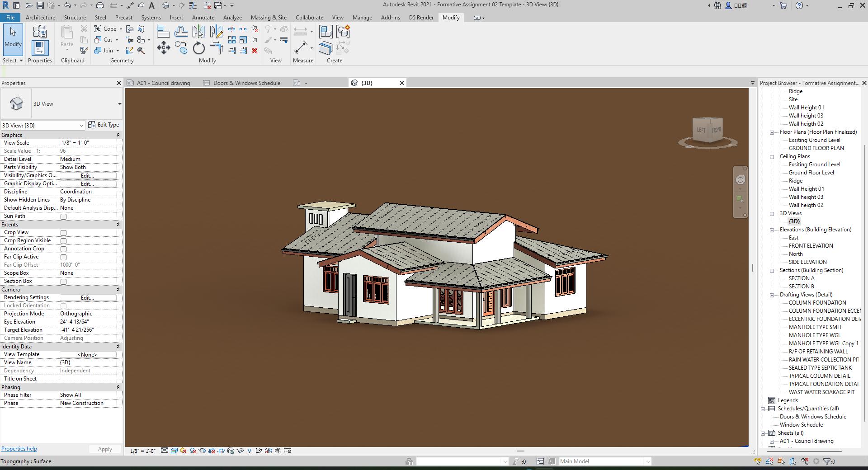This screenshot has width=868, height=470.
Task: Collapse the Graphics section in Properties
Action: [118, 135]
